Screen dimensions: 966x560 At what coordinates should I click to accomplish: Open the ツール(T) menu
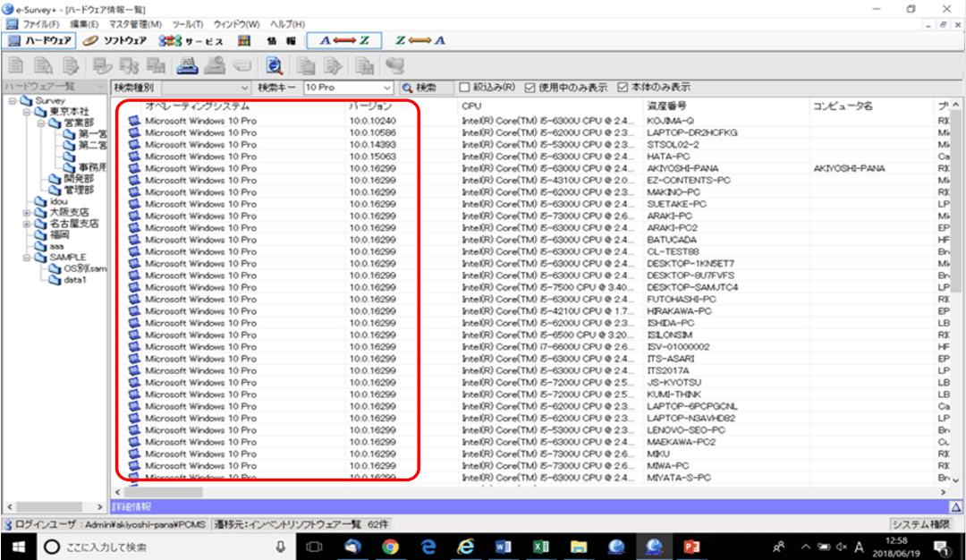187,24
